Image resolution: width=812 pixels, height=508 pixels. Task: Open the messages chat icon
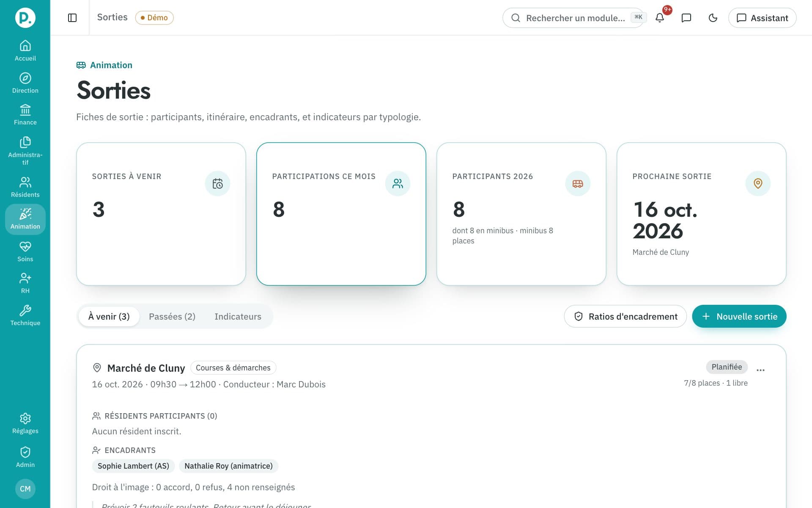(686, 18)
